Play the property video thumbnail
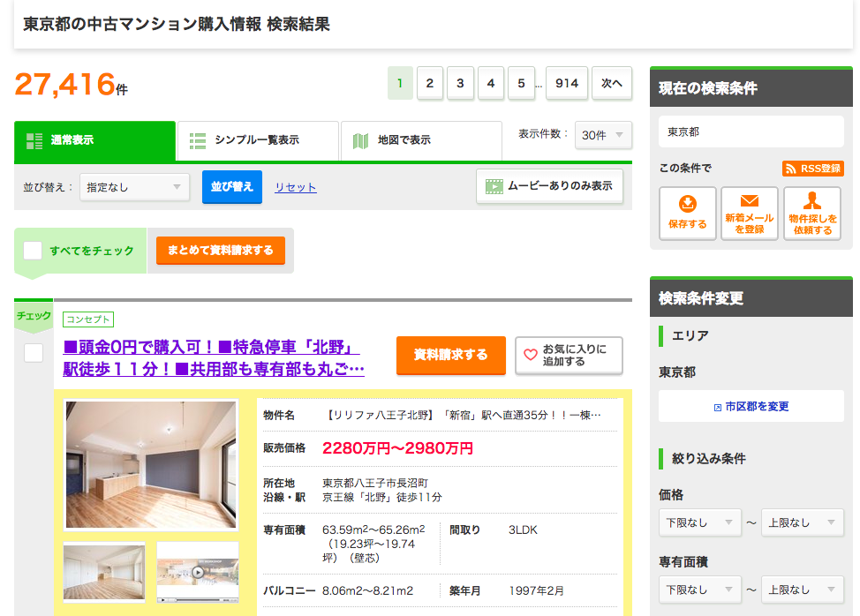 (197, 572)
